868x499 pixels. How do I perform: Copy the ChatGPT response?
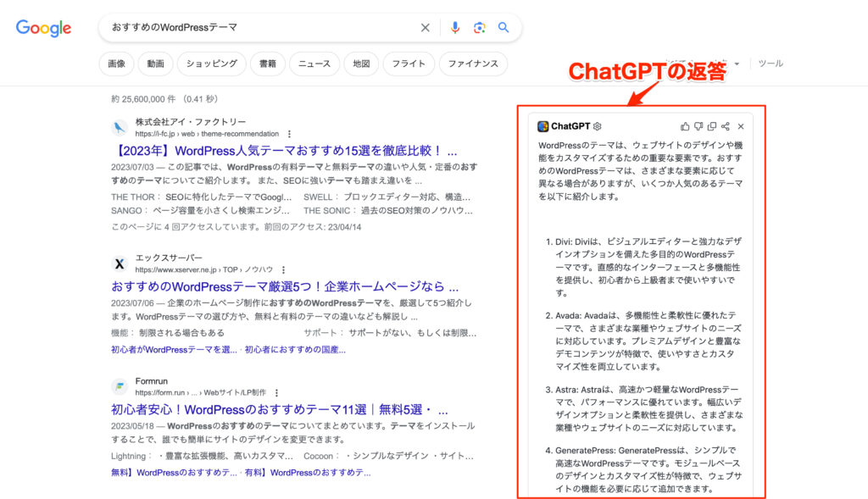(712, 127)
